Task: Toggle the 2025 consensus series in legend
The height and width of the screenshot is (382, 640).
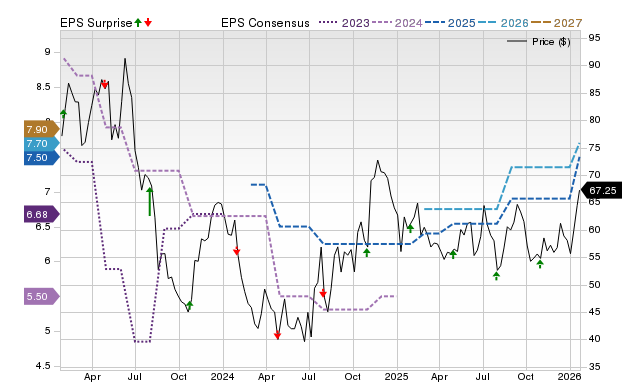Action: click(x=450, y=23)
